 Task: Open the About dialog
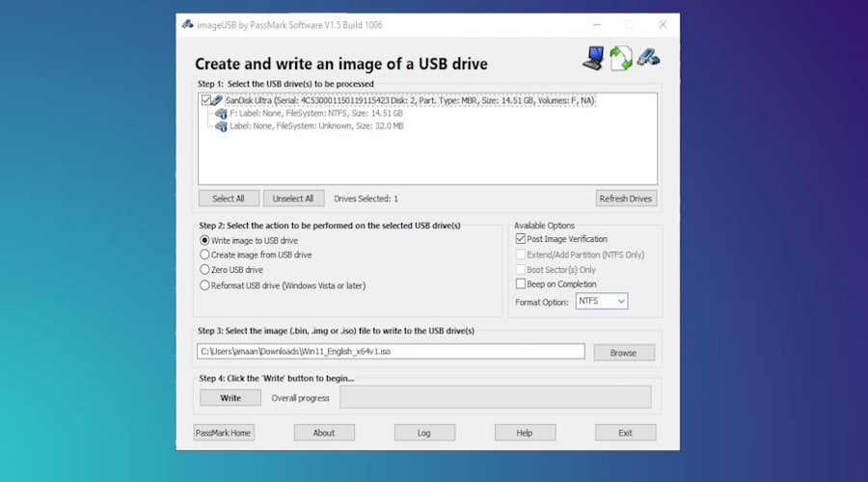point(324,433)
